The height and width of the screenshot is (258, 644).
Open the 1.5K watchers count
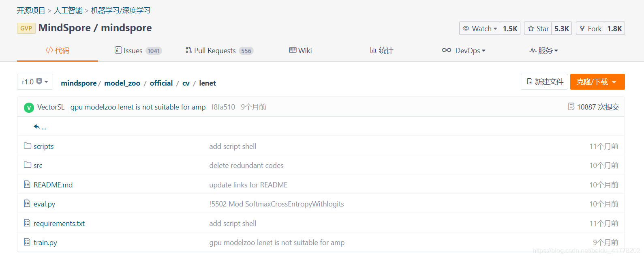(510, 28)
